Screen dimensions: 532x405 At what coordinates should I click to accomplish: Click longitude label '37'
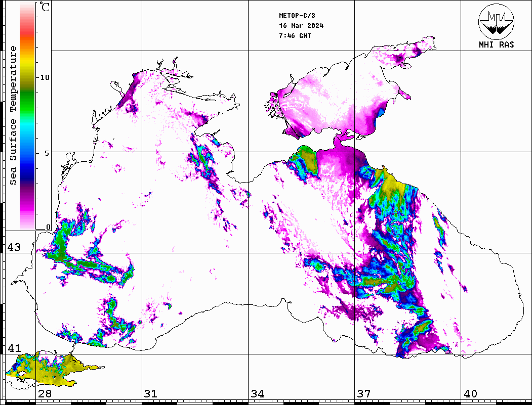tap(364, 393)
